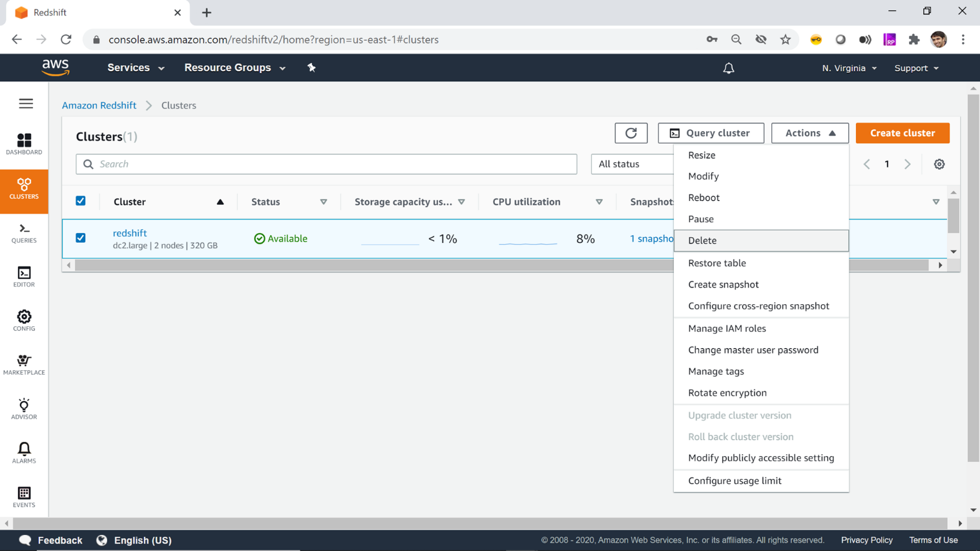Choose Reboot from Actions menu

(761, 198)
